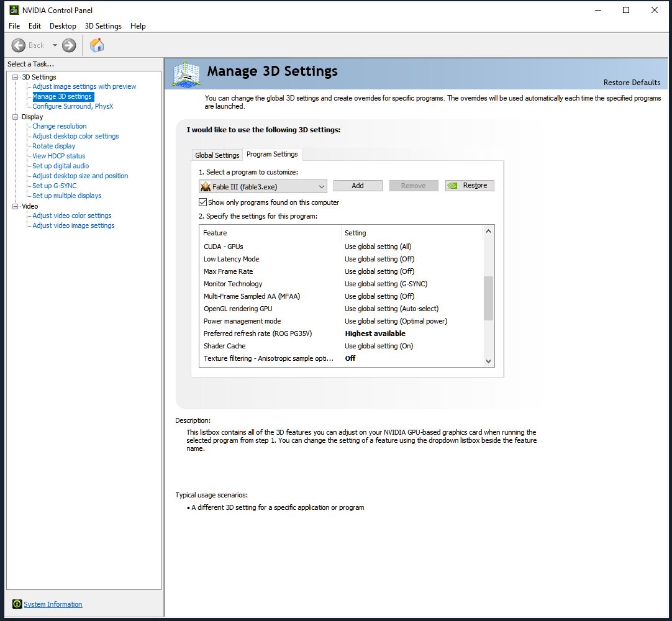Open Set up digital audio
This screenshot has height=621, width=672.
[x=61, y=166]
